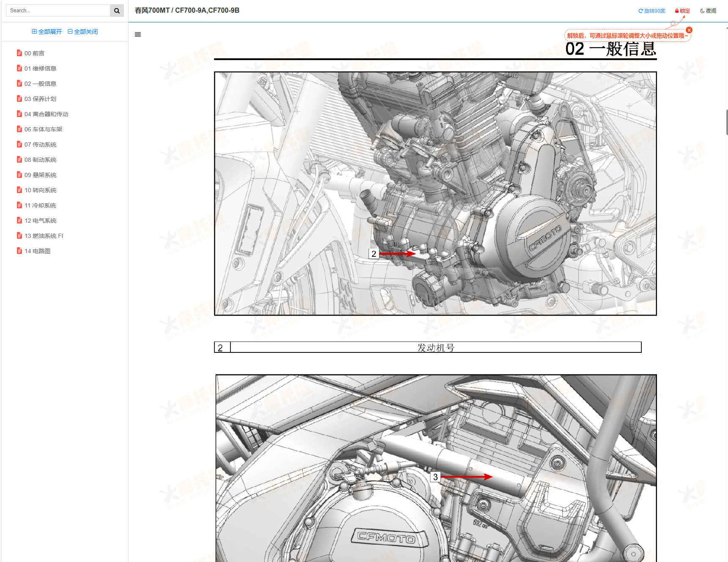This screenshot has width=728, height=562.
Task: Click the document icon beside 04 离合器和传动
Action: click(x=19, y=114)
